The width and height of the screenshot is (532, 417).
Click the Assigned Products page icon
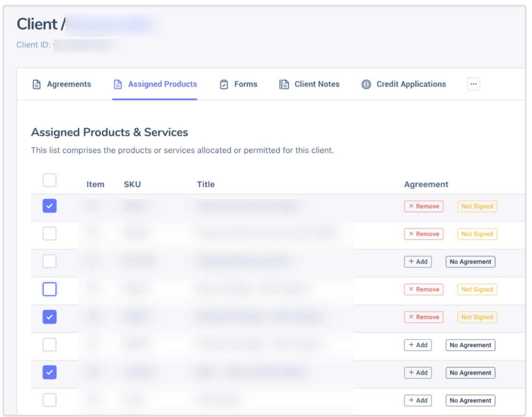(118, 84)
